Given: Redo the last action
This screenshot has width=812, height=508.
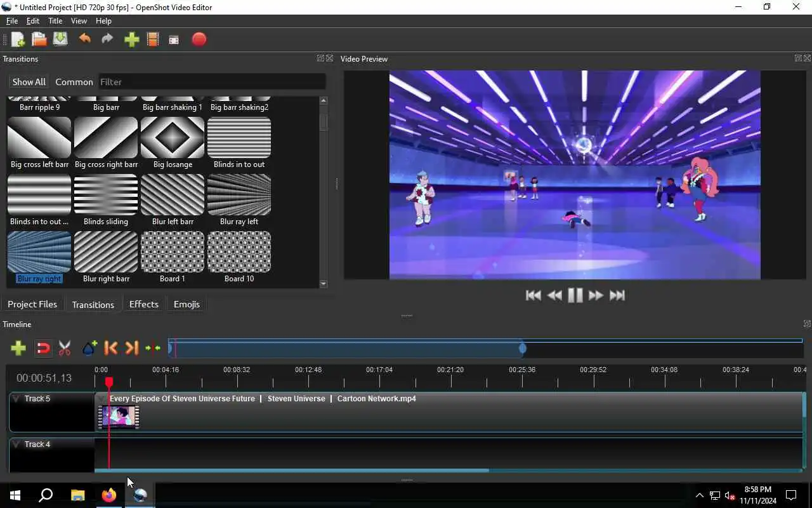Looking at the screenshot, I should tap(107, 39).
